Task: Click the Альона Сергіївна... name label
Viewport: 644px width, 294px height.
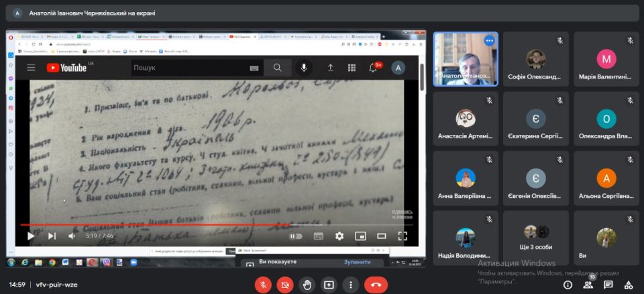Action: [606, 196]
